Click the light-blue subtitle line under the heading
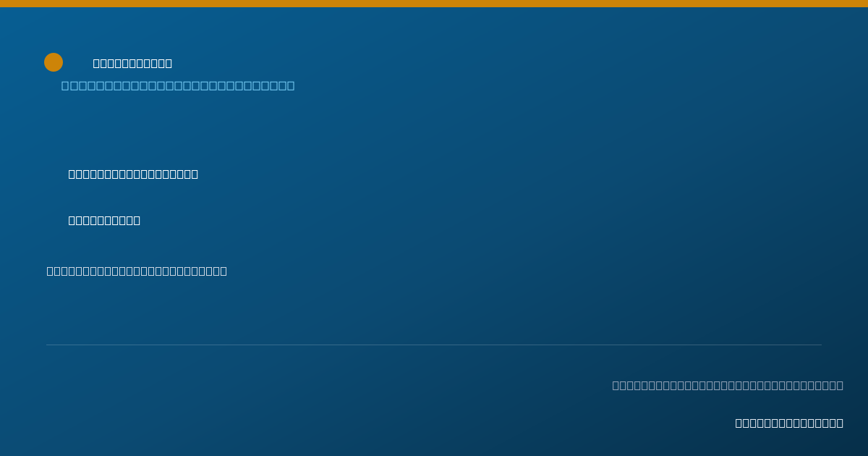 coord(178,85)
